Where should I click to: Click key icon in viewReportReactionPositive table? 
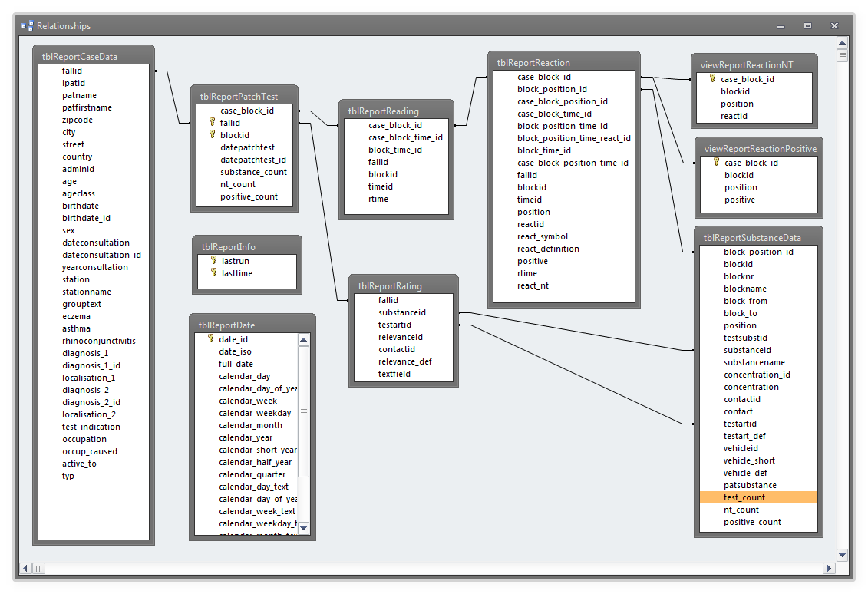(716, 163)
